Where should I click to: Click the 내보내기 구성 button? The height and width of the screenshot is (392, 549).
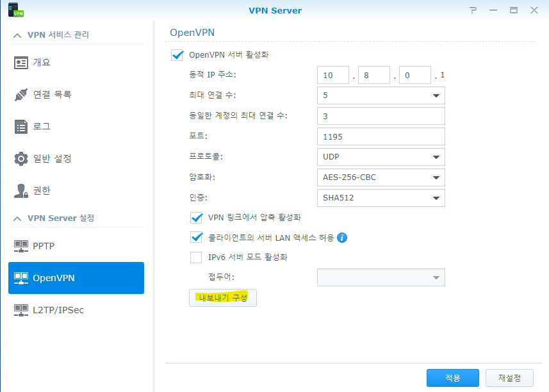click(223, 298)
